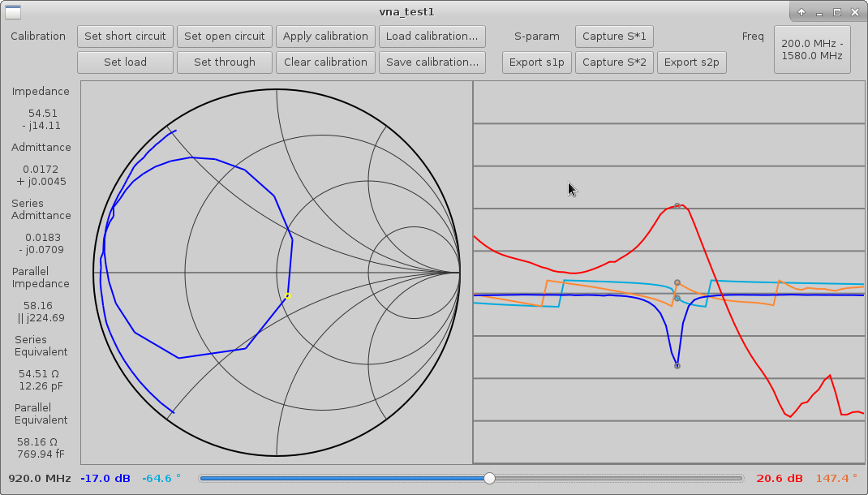
Task: Click the Set open circuit button
Action: (224, 37)
